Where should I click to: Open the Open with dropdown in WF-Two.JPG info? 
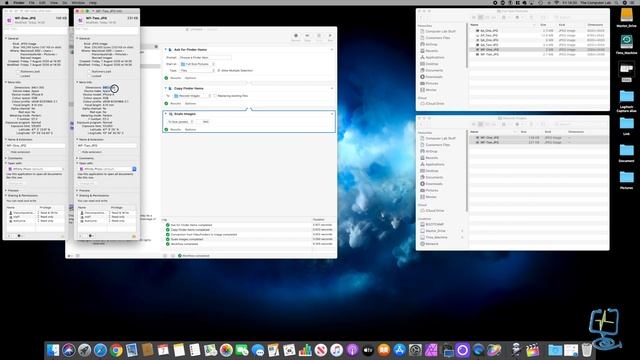point(108,169)
